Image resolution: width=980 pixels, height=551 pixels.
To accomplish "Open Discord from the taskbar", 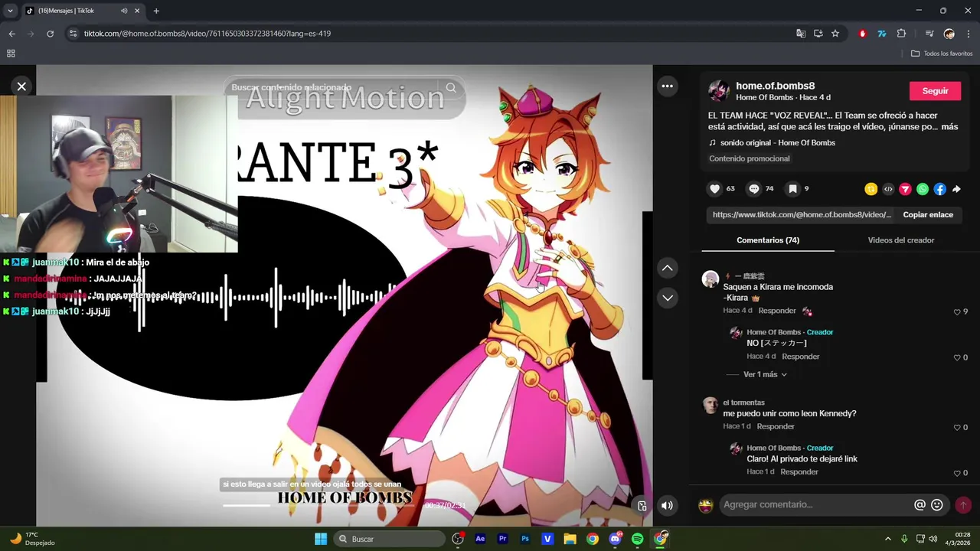I will pyautogui.click(x=616, y=539).
